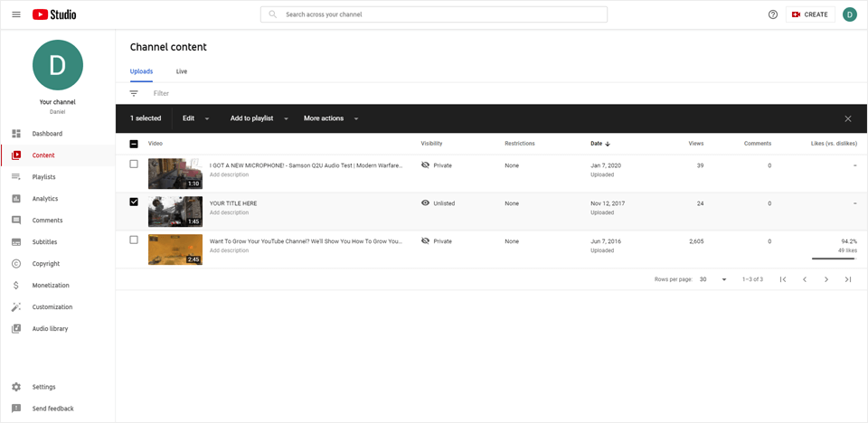The height and width of the screenshot is (423, 868).
Task: Click the Dashboard icon in sidebar
Action: click(x=16, y=134)
